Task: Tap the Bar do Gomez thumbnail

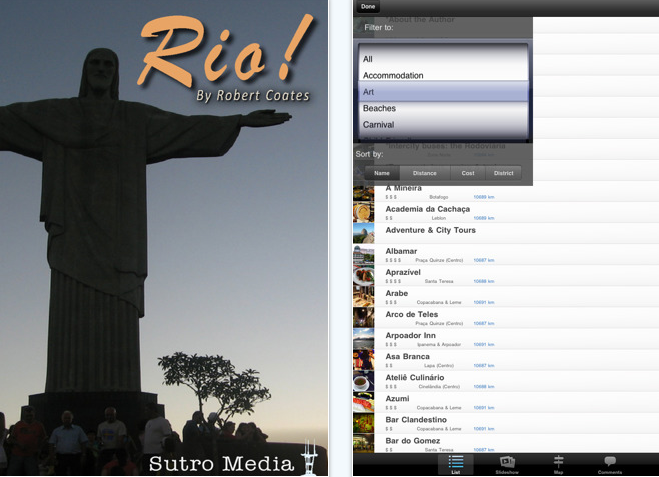Action: 364,443
